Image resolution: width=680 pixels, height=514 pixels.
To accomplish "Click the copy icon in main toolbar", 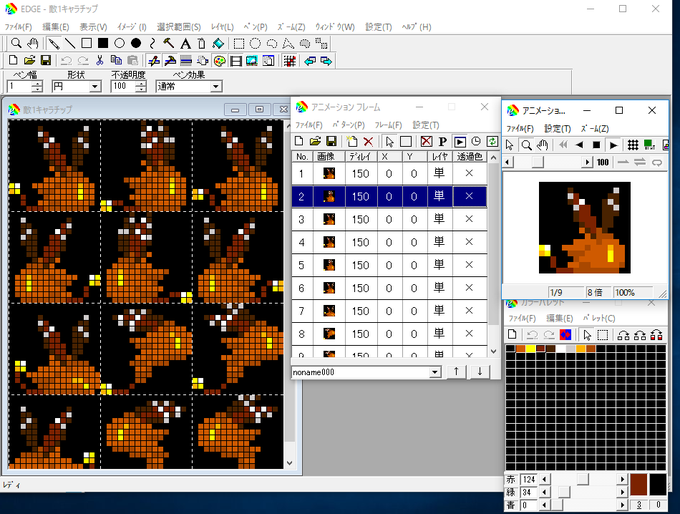I will [116, 61].
